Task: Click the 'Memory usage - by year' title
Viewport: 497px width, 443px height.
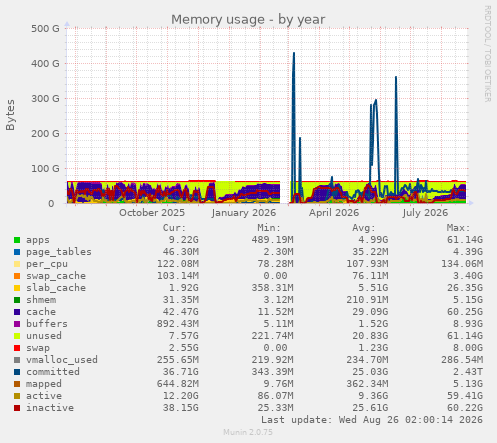Action: coord(248,20)
